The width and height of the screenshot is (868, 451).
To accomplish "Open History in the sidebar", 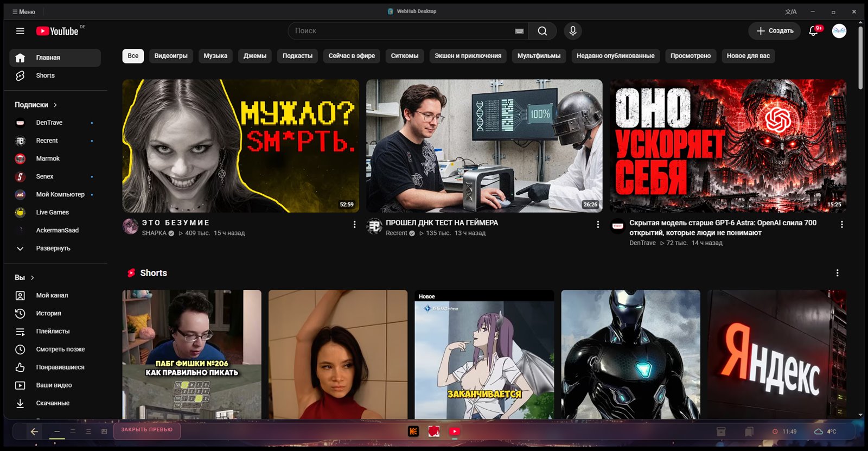I will [x=55, y=313].
